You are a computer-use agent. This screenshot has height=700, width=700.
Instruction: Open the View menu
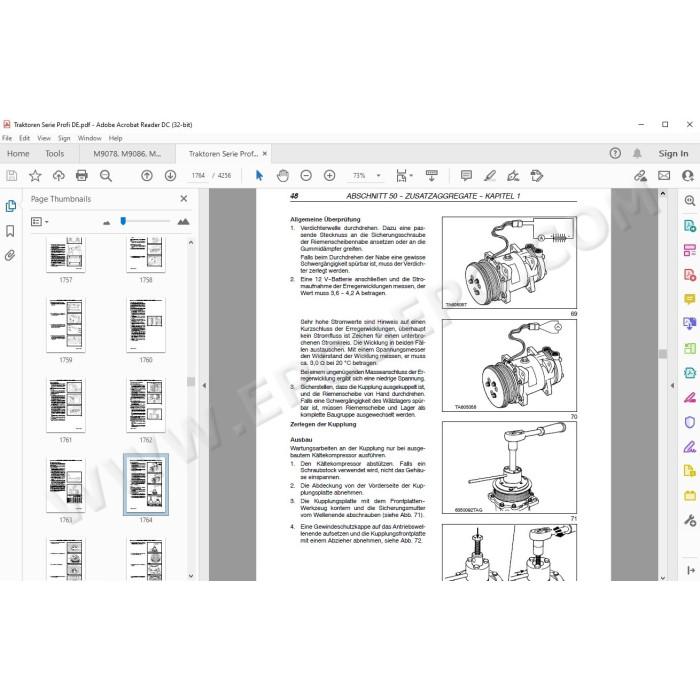click(44, 138)
